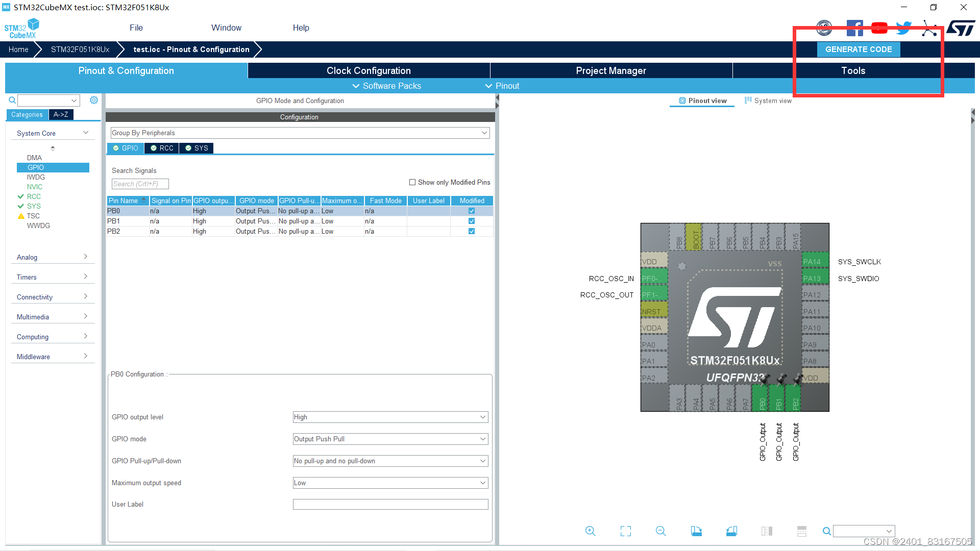Click the ST logo at top right
The width and height of the screenshot is (980, 551).
tap(961, 28)
